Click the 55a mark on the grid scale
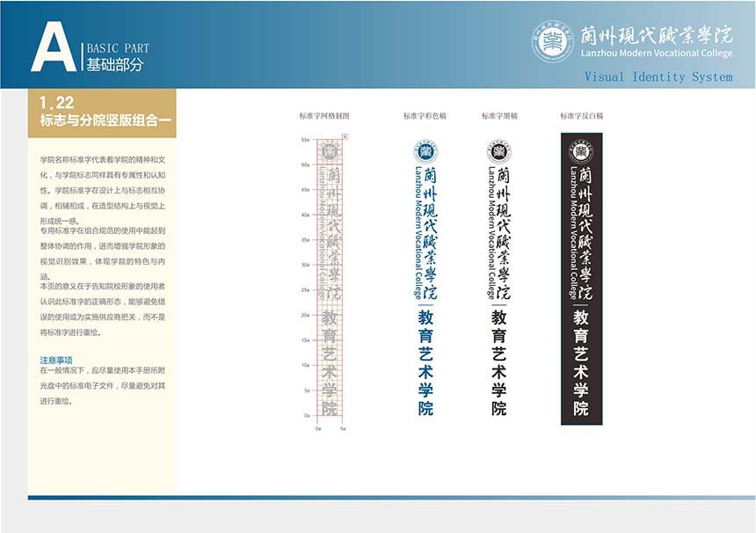The image size is (756, 533). [x=305, y=140]
